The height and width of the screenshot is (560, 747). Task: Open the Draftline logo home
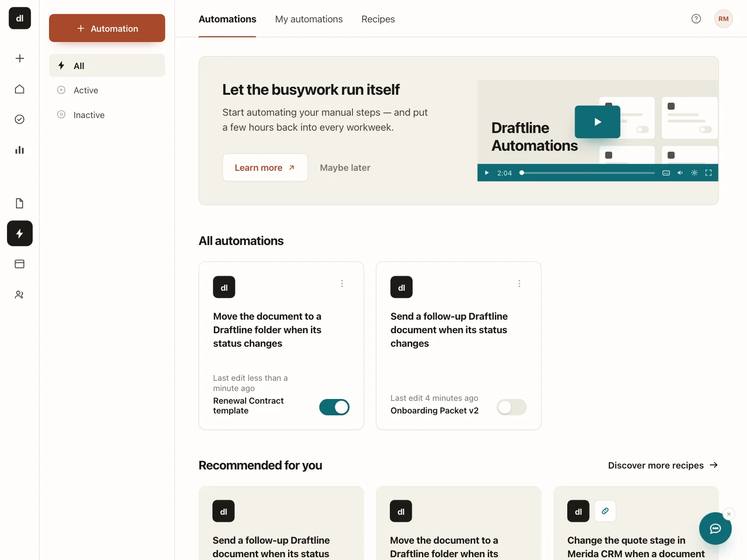(20, 18)
